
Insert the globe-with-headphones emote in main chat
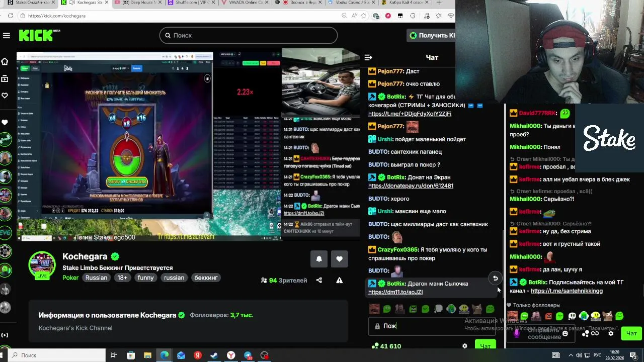(451, 309)
